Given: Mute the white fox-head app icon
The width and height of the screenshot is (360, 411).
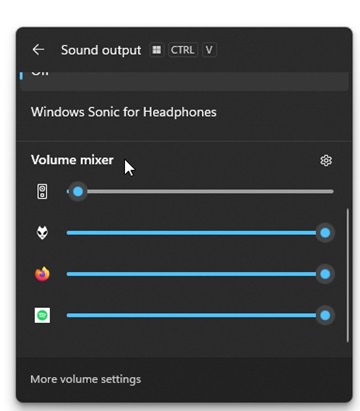Looking at the screenshot, I should 42,233.
